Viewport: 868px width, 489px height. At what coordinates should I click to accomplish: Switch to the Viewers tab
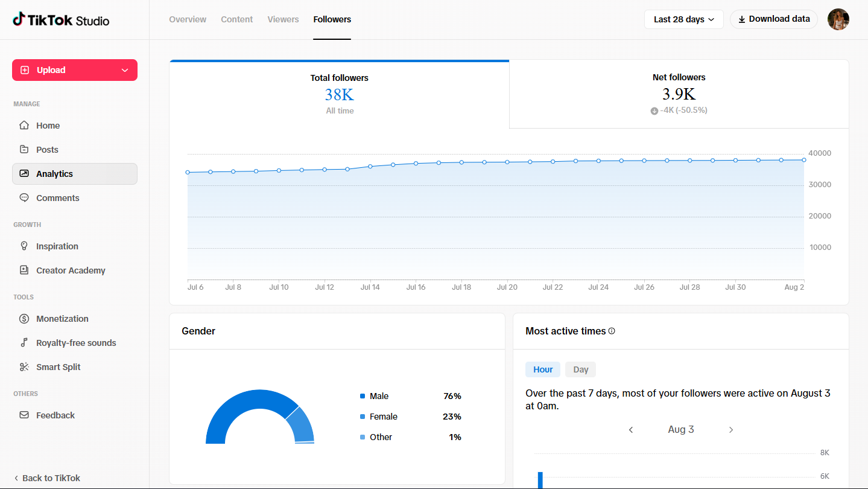(283, 19)
